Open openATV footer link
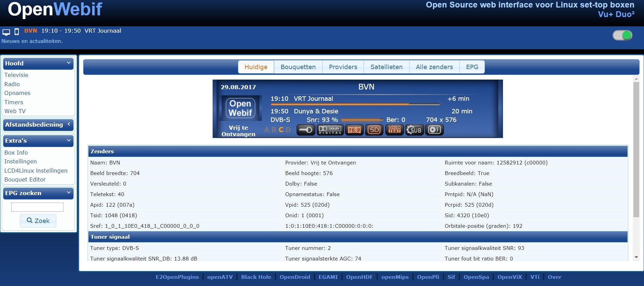 click(220, 277)
